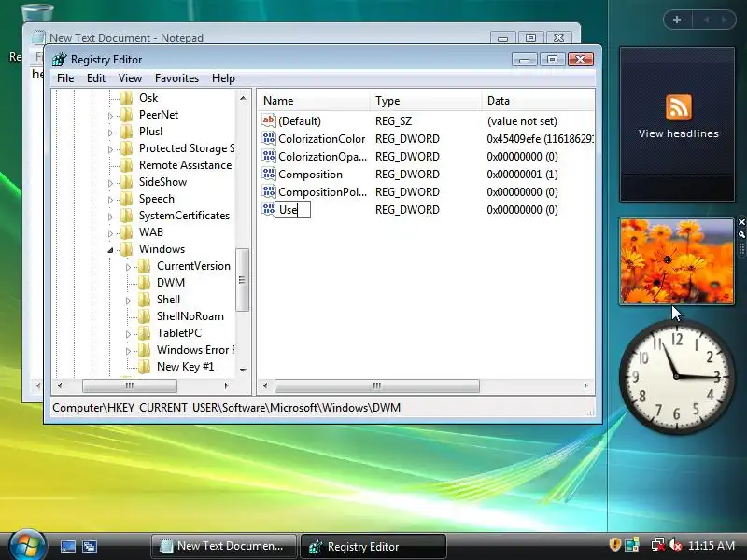Image resolution: width=747 pixels, height=560 pixels.
Task: Click the tree pane vertical scrollbar thumb
Action: (x=243, y=279)
